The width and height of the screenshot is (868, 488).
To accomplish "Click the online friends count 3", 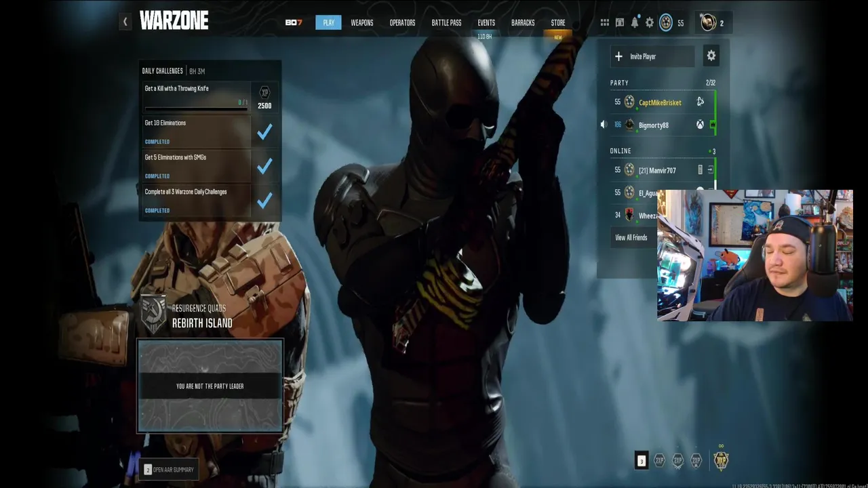I will 713,152.
